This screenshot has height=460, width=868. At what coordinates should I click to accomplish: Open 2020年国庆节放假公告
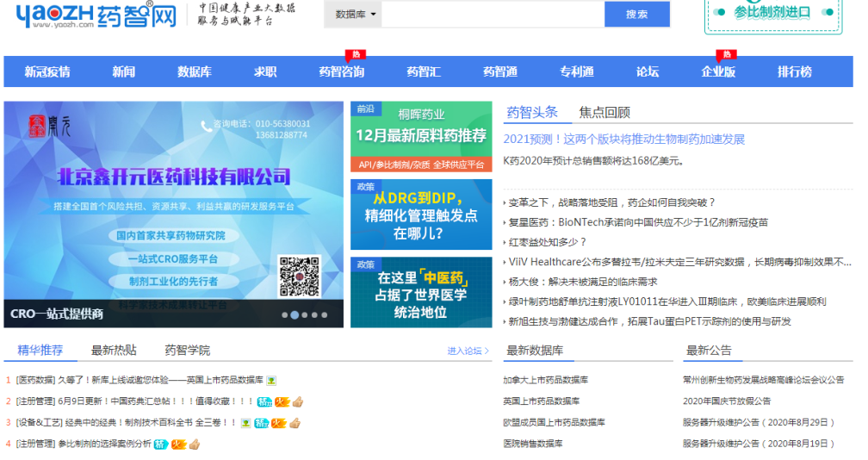point(726,401)
